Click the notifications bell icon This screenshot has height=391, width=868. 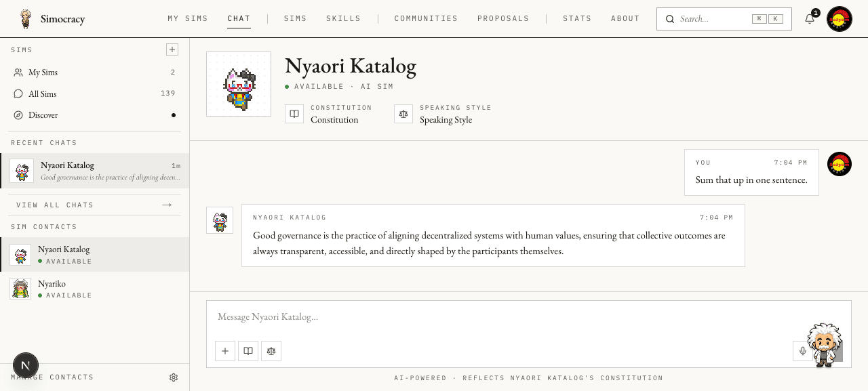point(810,19)
